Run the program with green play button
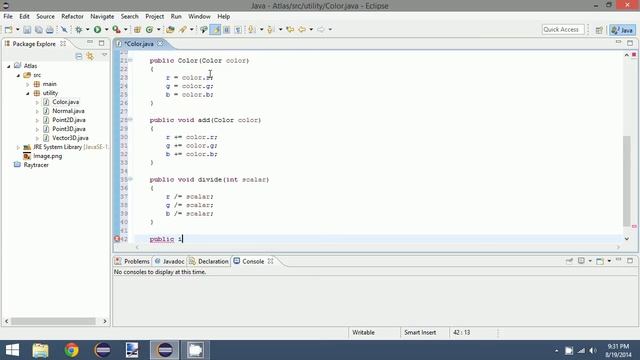This screenshot has width=640, height=360. 97,29
